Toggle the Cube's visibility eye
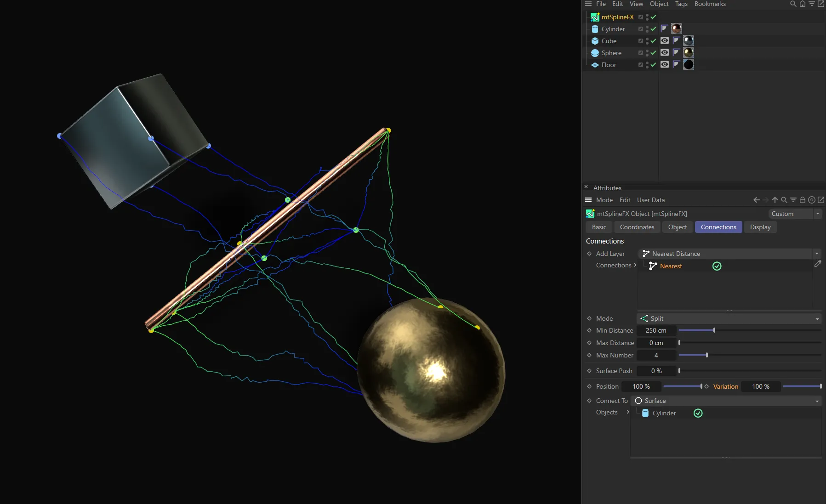 664,41
